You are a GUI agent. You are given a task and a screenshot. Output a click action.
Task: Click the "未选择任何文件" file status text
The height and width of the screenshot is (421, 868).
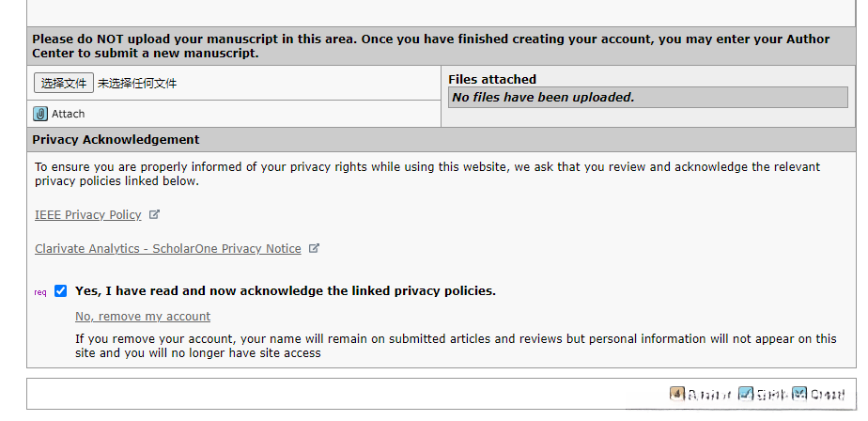click(x=137, y=84)
